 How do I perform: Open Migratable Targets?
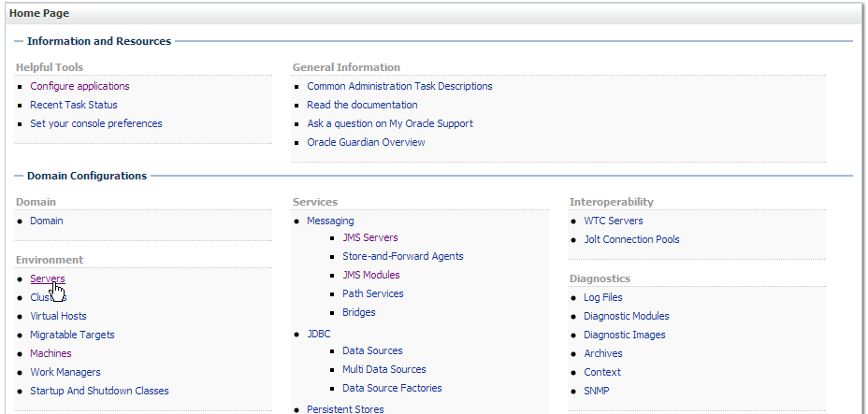[73, 335]
